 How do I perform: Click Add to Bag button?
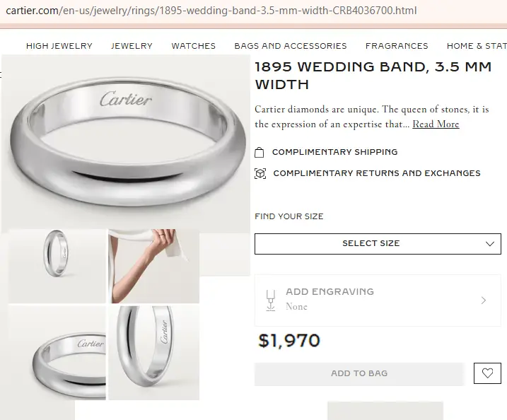[359, 373]
